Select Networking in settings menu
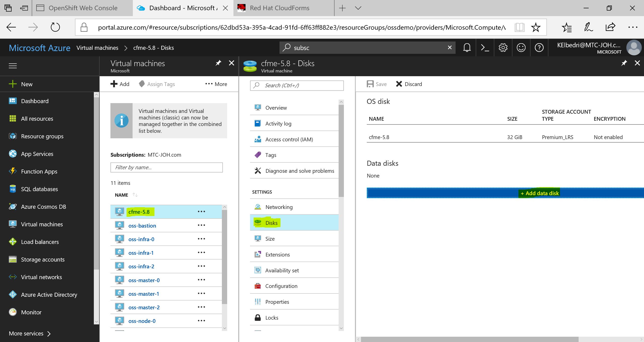 coord(279,207)
